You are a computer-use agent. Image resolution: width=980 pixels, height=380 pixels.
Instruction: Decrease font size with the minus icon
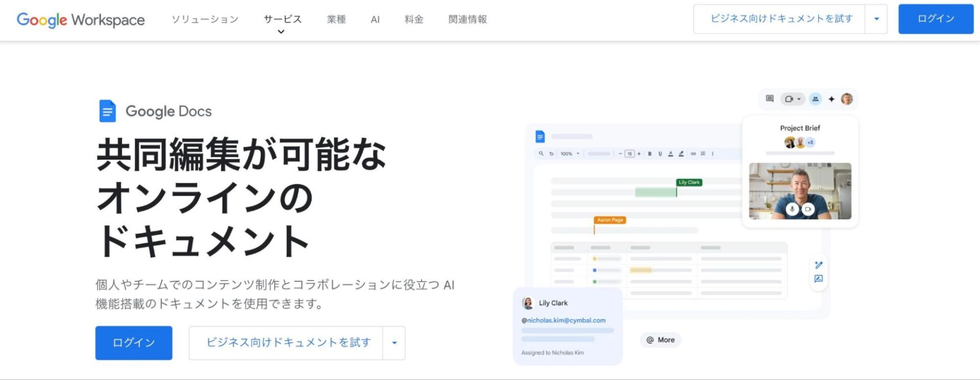620,154
